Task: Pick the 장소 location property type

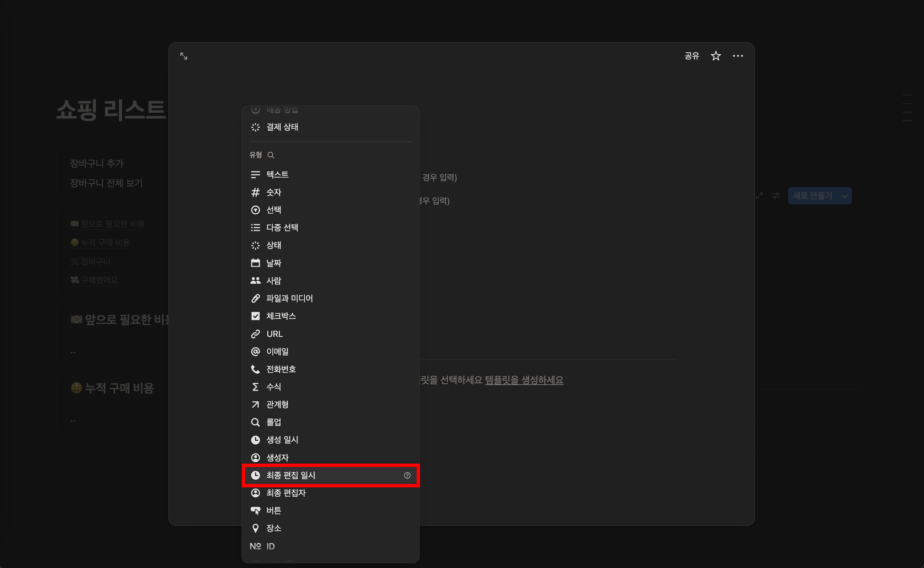Action: point(273,528)
